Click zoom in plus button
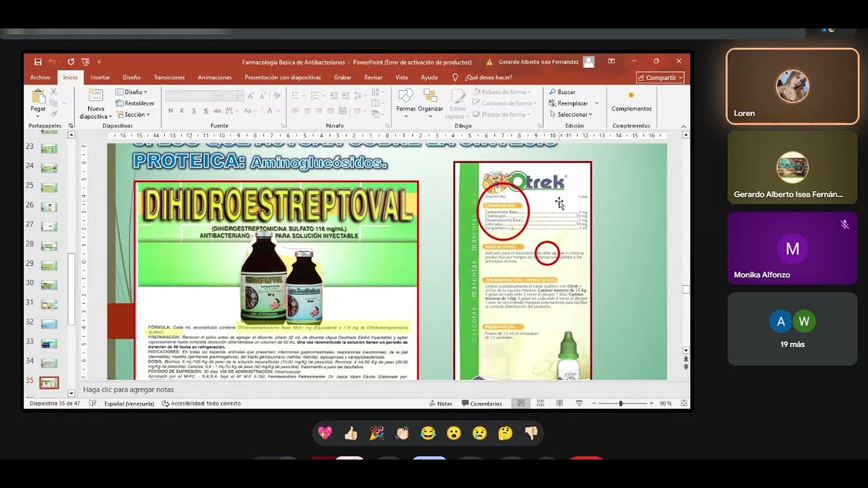This screenshot has height=488, width=868. pyautogui.click(x=652, y=403)
